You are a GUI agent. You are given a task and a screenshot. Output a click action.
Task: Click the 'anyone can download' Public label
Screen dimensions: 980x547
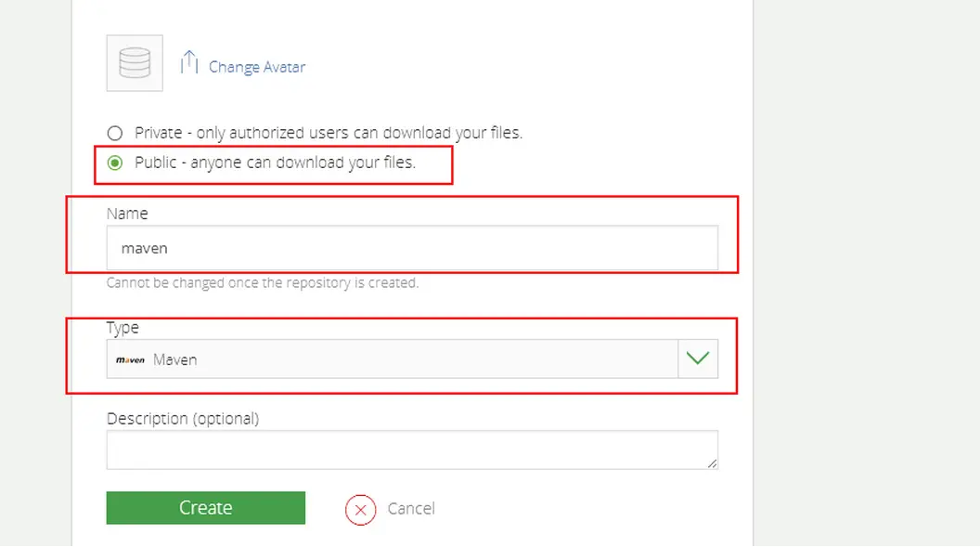(275, 163)
